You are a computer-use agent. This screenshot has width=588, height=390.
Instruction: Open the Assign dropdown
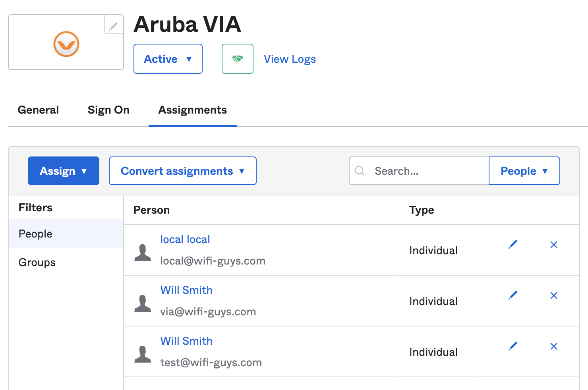[x=63, y=171]
